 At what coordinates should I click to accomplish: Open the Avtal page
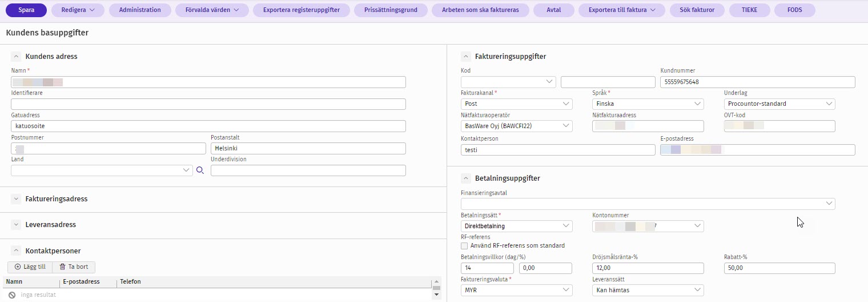tap(554, 10)
